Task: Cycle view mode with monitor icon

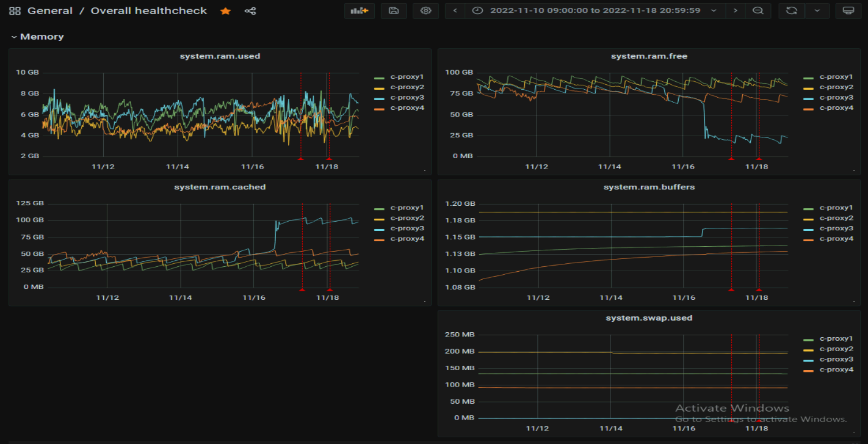Action: pos(848,11)
